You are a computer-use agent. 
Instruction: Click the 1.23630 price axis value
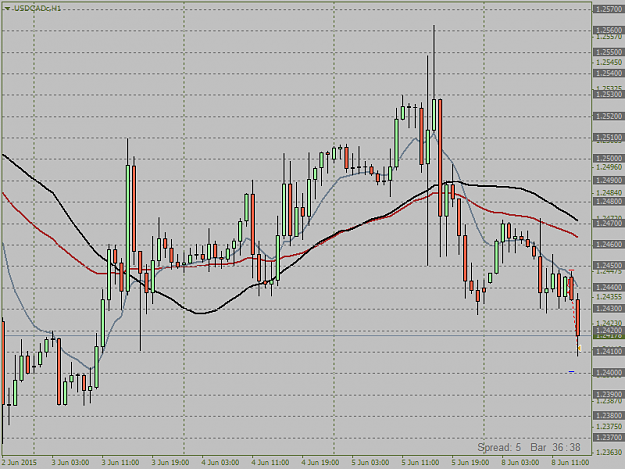coord(609,452)
